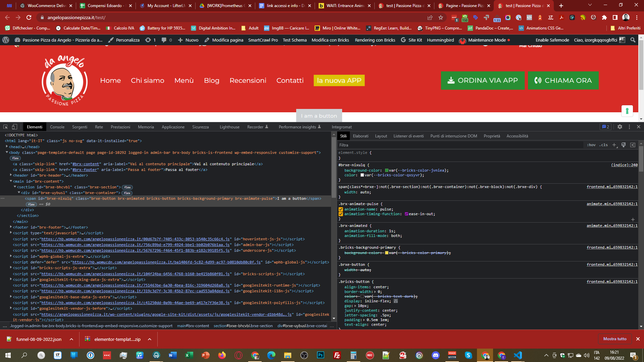Screen dimensions: 644x362
Task: Bookmark this page with the star icon
Action: click(441, 17)
